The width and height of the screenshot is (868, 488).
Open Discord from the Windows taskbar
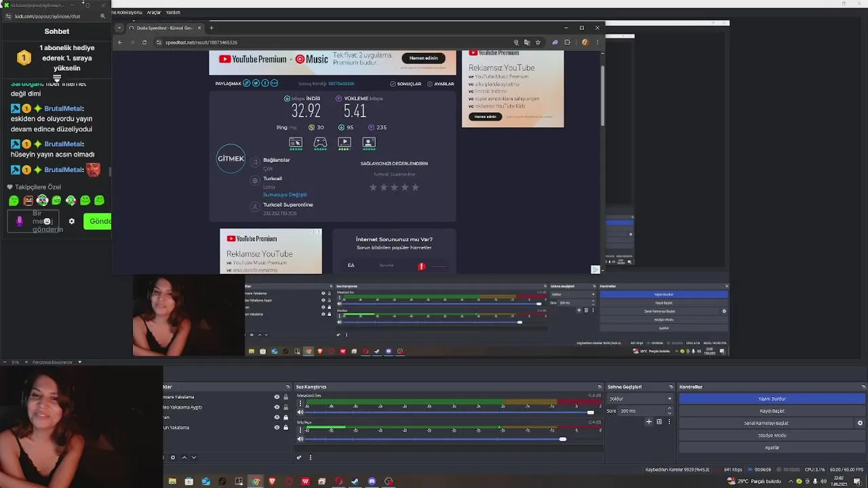click(x=372, y=481)
